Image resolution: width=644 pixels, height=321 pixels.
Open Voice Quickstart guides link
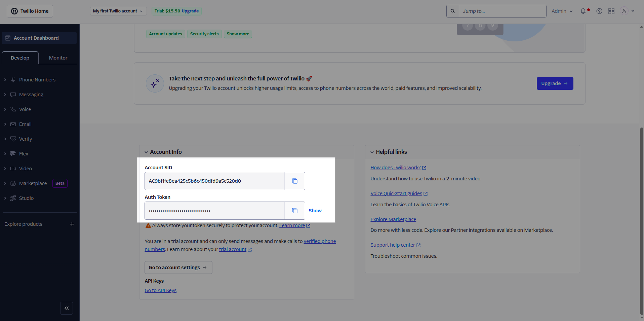pos(399,193)
